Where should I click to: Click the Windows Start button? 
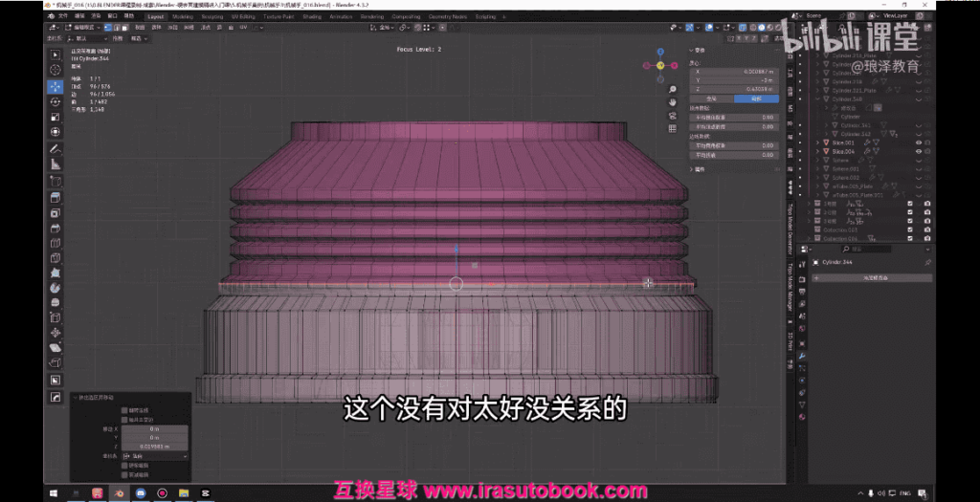coord(53,492)
